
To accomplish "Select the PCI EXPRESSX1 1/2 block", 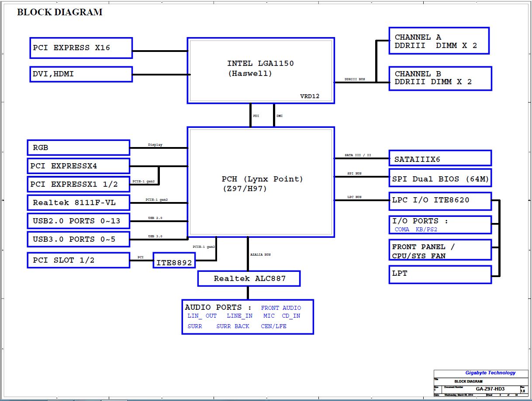I will (x=78, y=184).
